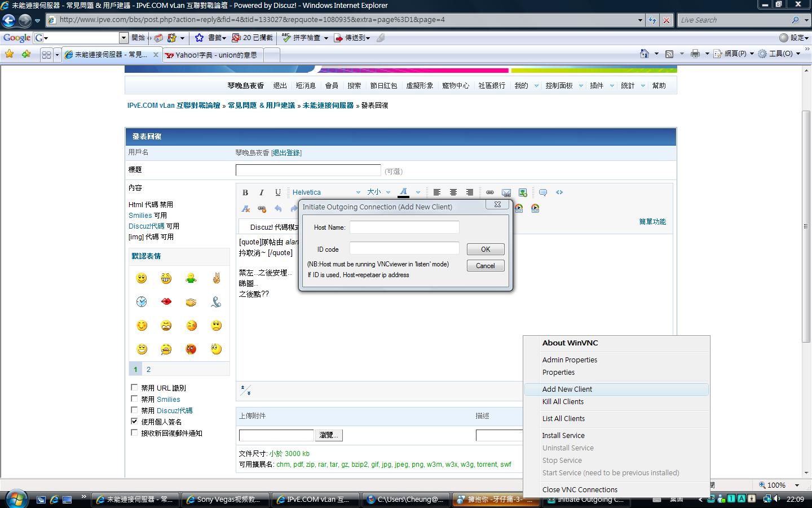This screenshot has height=508, width=812.
Task: Stop page loading with the red X
Action: point(666,20)
